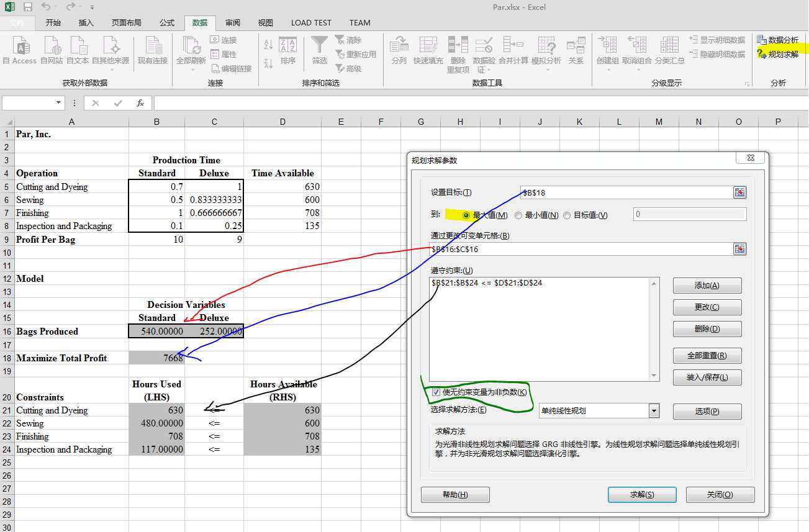Screen dimensions: 809x532
Task: Import data from Access (自 Access)
Action: tap(20, 51)
